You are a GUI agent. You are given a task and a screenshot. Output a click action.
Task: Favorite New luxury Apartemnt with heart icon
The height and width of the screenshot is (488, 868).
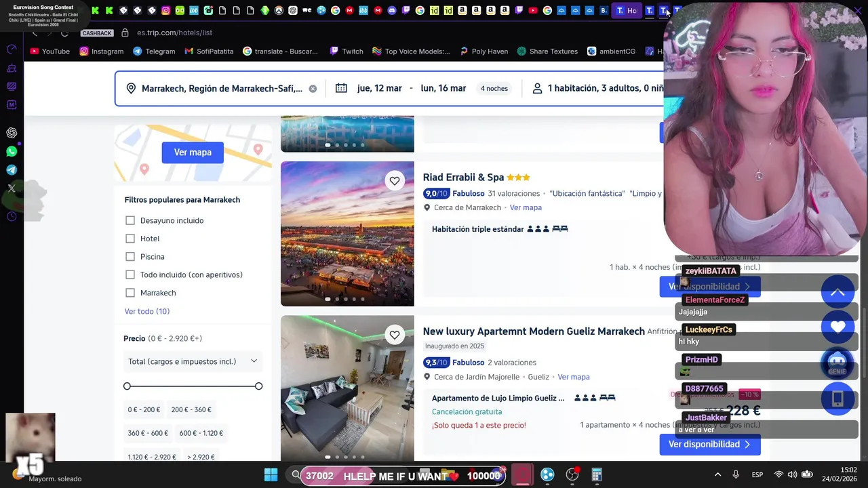point(395,334)
